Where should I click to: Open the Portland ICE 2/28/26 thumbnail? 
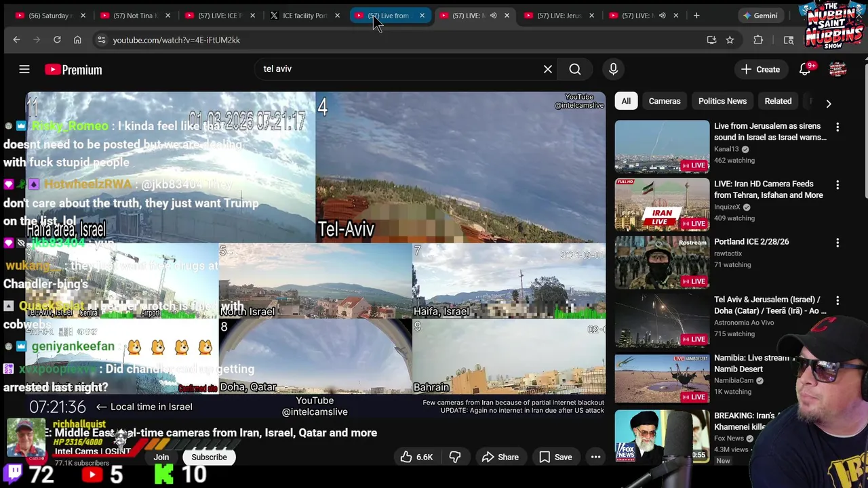(662, 262)
